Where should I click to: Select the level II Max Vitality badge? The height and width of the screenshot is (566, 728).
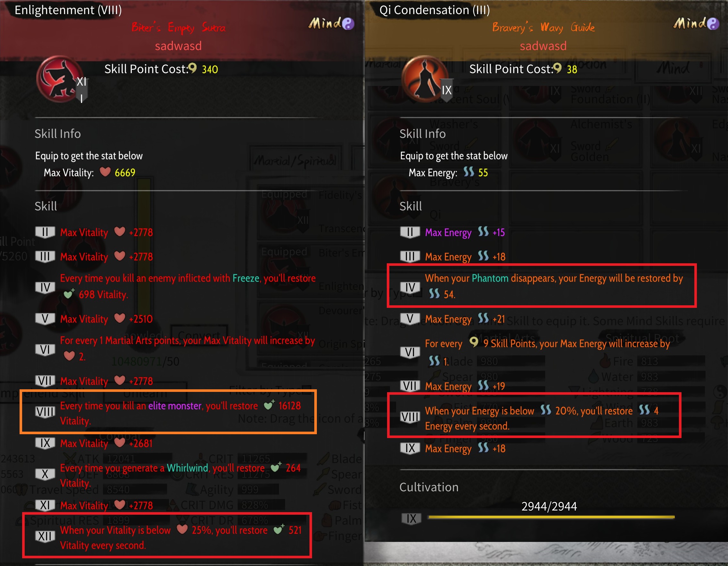tap(45, 232)
